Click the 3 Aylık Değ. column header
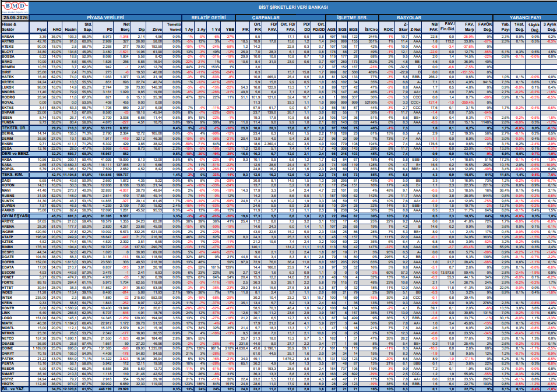557x392 pixels. 550,27
